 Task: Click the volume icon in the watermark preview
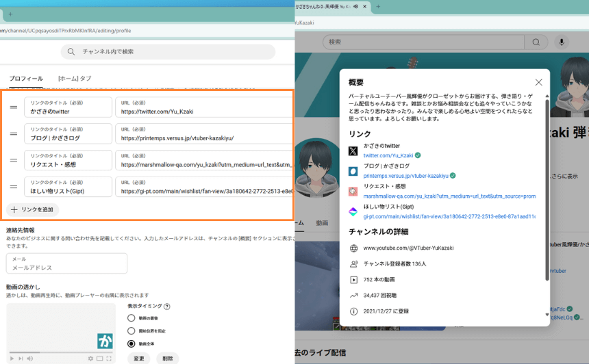(x=30, y=359)
